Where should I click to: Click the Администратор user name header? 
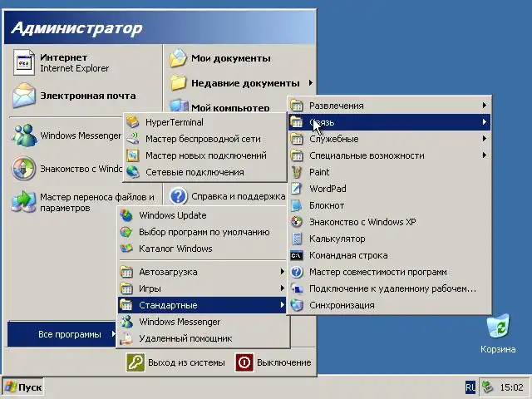point(76,27)
